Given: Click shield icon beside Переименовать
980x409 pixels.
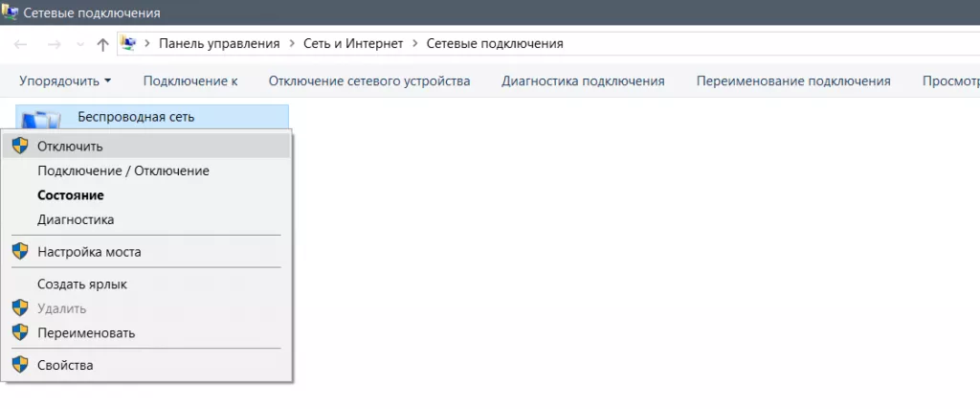Looking at the screenshot, I should [20, 332].
